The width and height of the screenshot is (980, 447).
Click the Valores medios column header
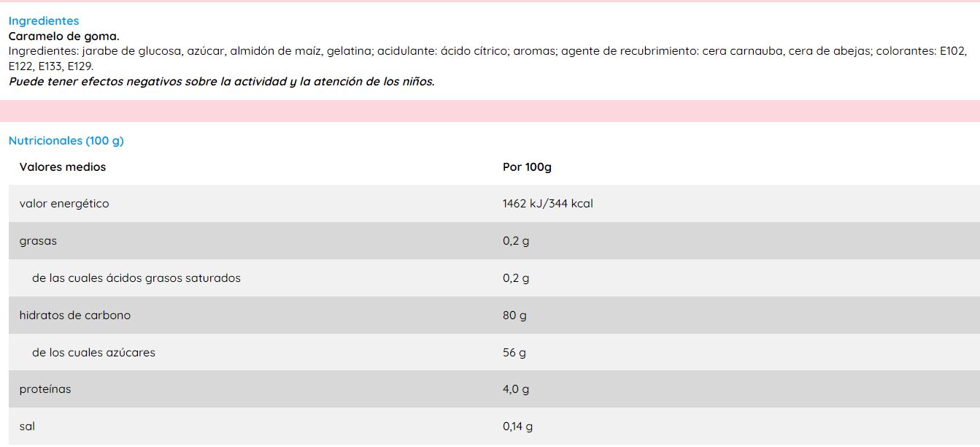pos(63,167)
